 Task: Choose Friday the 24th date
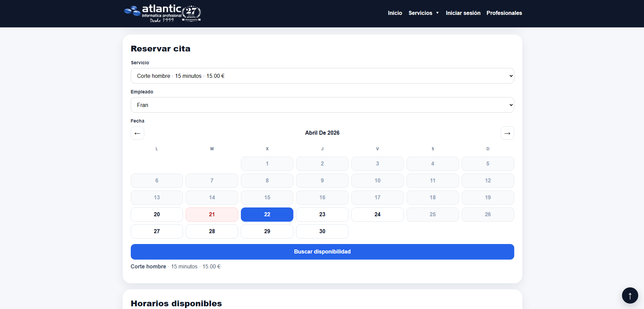[377, 215]
